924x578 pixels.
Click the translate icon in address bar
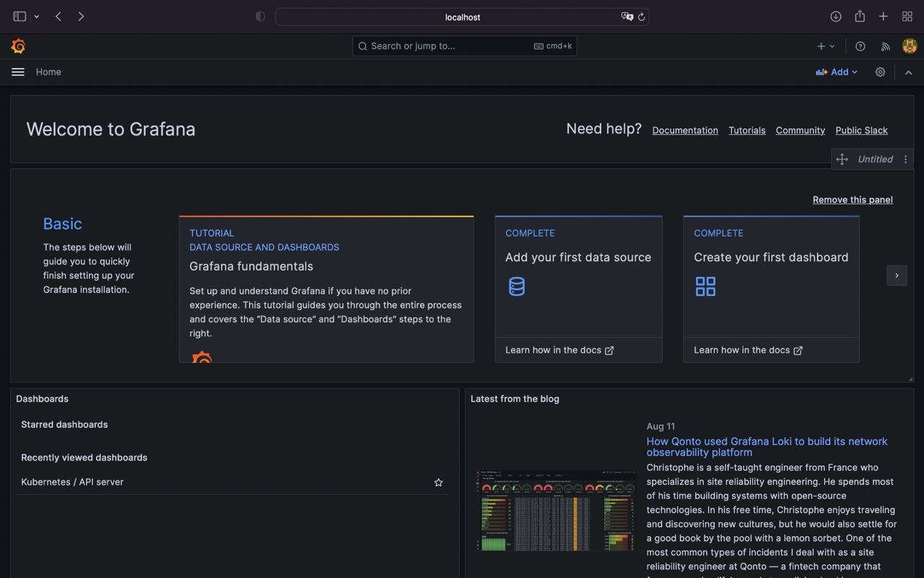(627, 17)
